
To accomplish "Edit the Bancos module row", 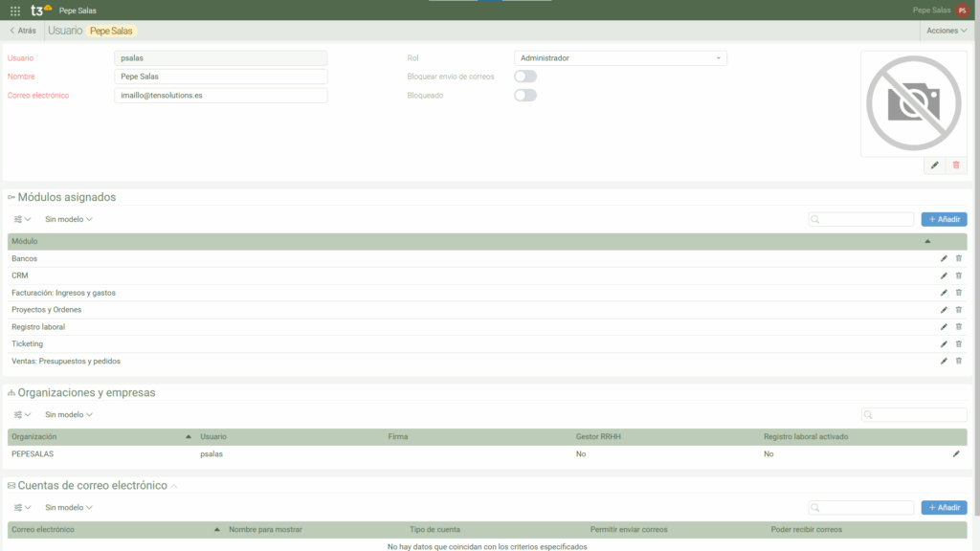I will click(944, 258).
